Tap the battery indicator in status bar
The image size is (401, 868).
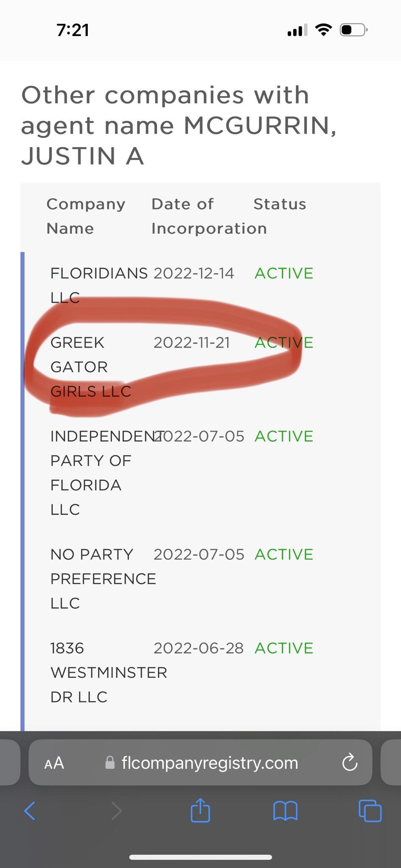pyautogui.click(x=353, y=30)
